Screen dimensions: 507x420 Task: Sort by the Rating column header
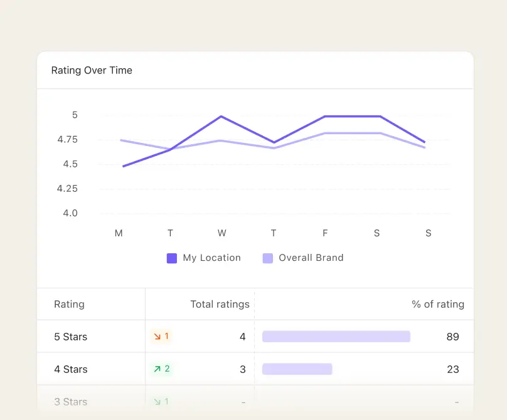coord(69,304)
